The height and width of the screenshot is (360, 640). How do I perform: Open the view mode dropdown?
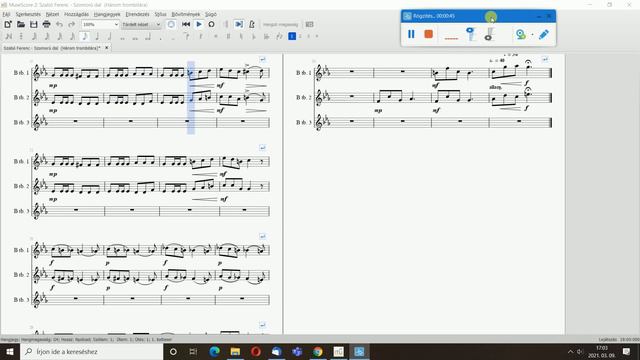click(x=158, y=24)
